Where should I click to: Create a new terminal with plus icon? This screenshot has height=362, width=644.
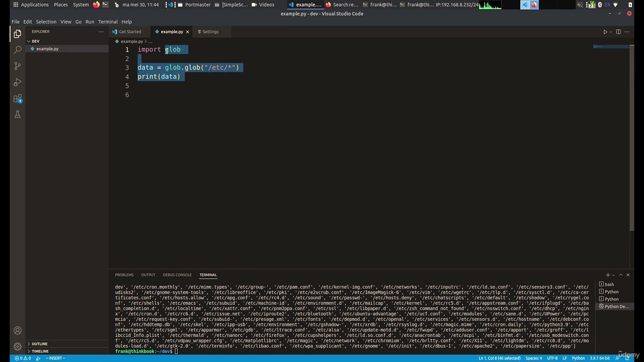coord(608,275)
